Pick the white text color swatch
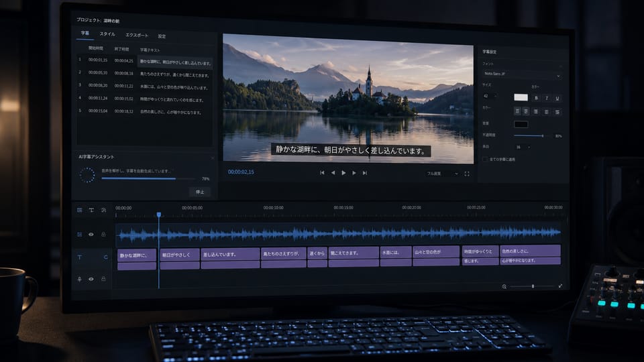 pos(521,97)
